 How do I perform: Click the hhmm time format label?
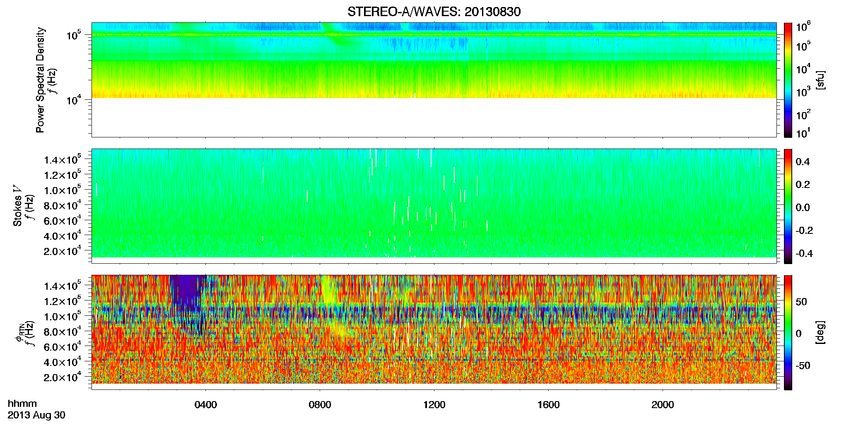point(22,404)
